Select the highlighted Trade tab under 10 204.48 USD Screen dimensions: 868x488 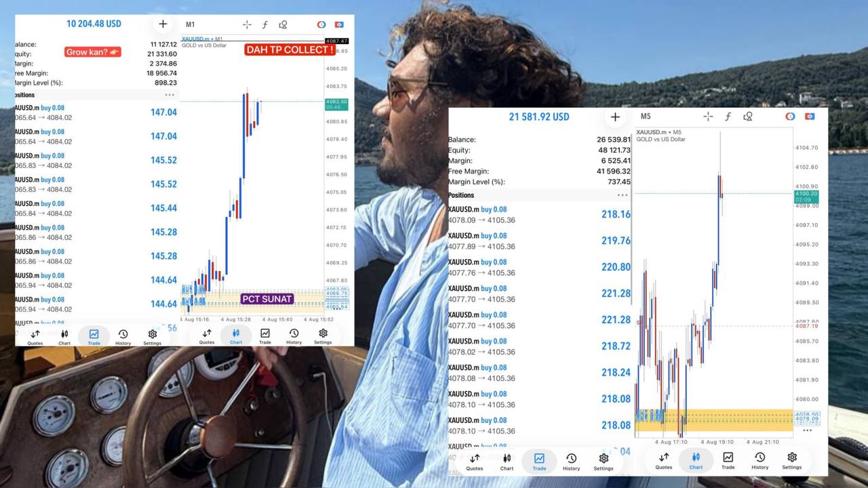click(94, 337)
